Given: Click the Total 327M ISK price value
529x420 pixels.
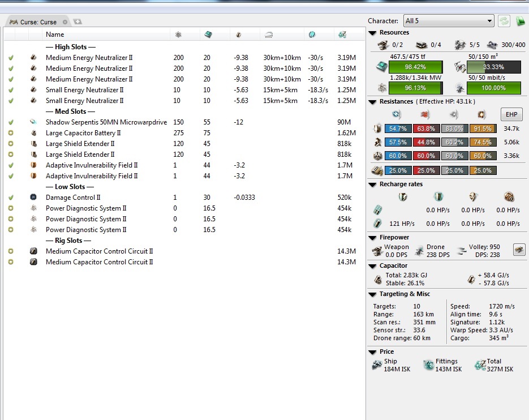Looking at the screenshot, I should pyautogui.click(x=500, y=370).
